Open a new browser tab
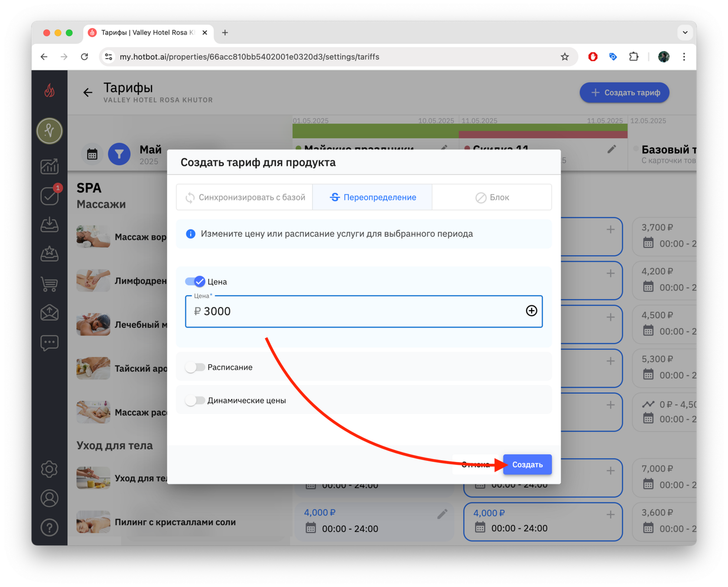This screenshot has height=587, width=728. pyautogui.click(x=225, y=32)
